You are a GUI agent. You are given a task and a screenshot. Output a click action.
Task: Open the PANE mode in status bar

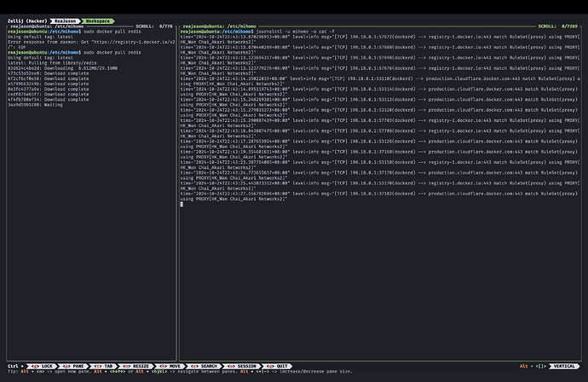coord(73,366)
